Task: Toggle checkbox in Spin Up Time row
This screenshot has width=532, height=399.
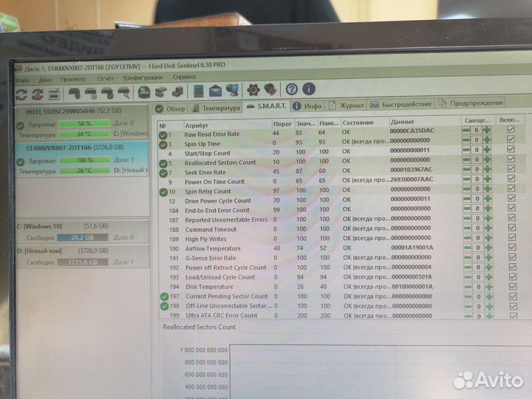Action: tap(511, 139)
